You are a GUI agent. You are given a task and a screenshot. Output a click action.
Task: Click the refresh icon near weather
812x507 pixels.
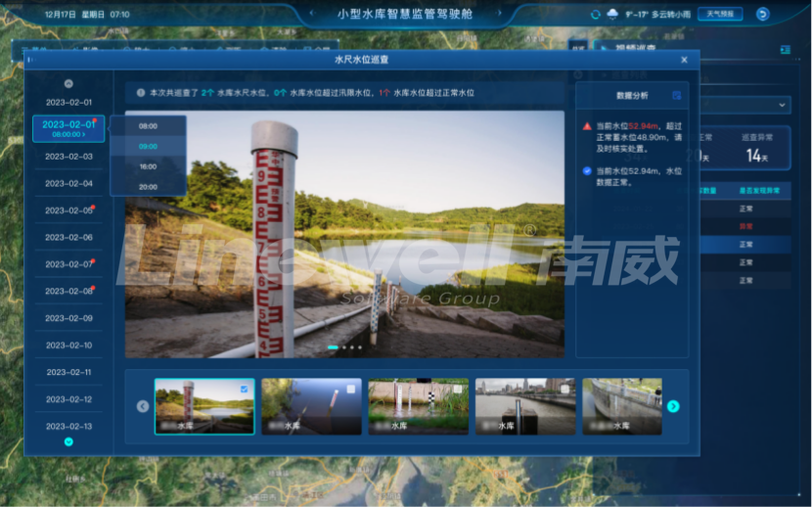[595, 15]
